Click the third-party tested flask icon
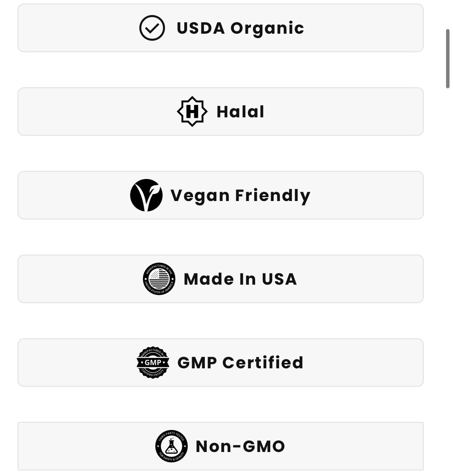 [x=171, y=446]
